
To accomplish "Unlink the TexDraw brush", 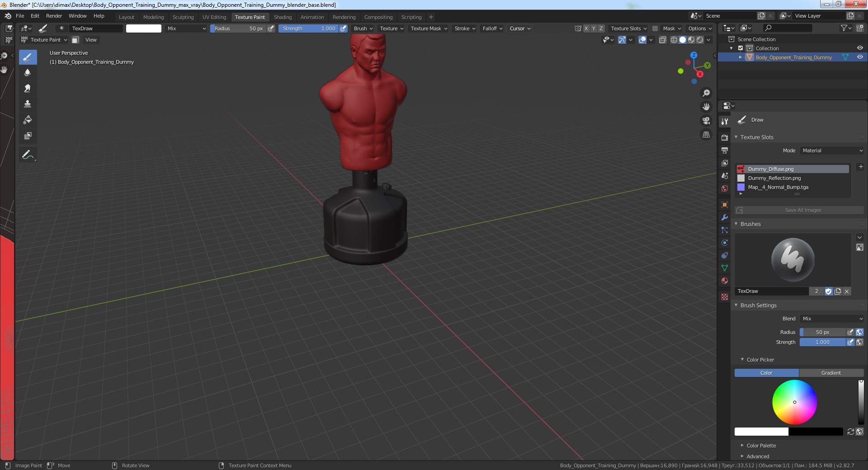I will pyautogui.click(x=847, y=291).
